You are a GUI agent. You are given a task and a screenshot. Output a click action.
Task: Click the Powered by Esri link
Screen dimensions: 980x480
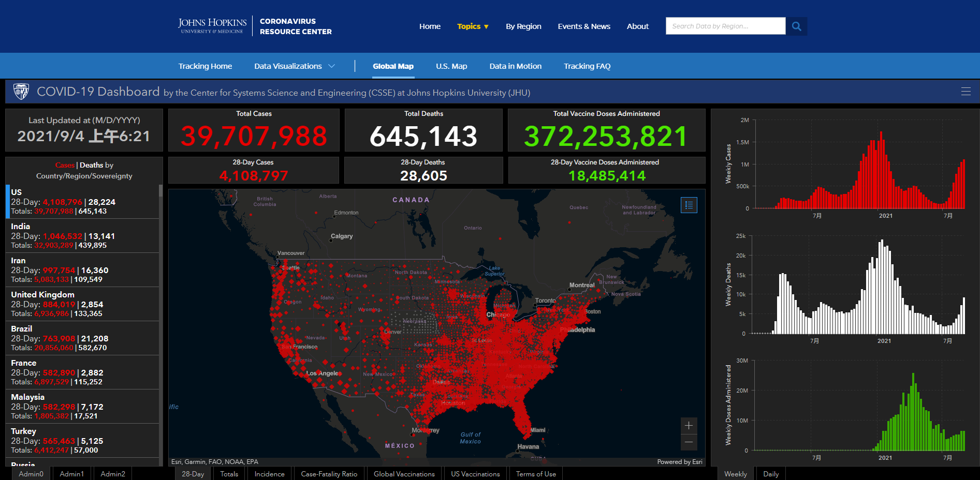680,462
